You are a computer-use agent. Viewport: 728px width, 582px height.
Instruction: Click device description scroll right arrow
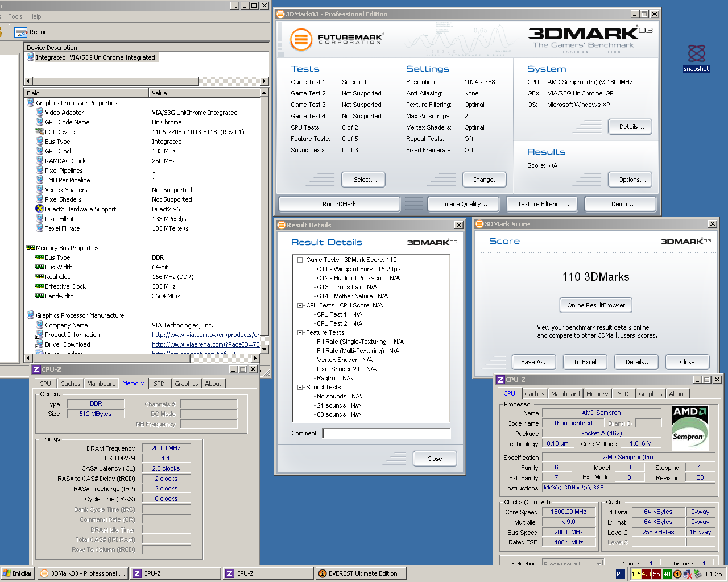pos(264,81)
